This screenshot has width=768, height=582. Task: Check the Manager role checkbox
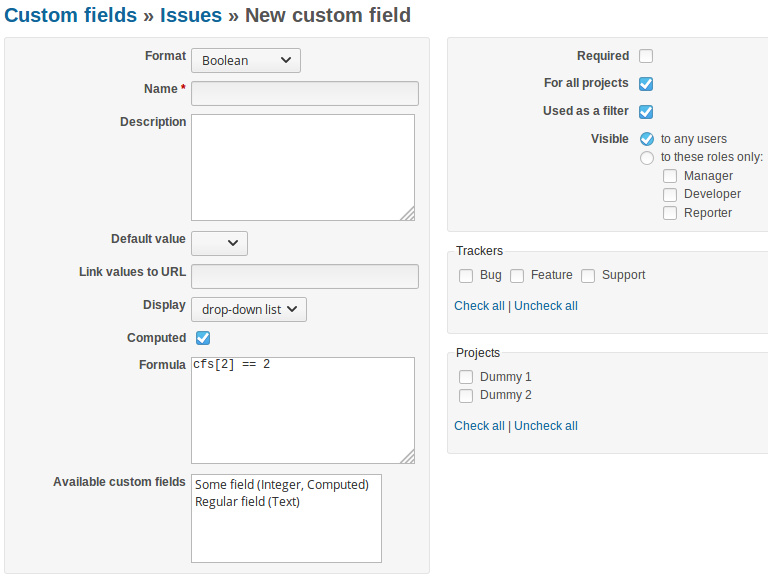(x=670, y=176)
